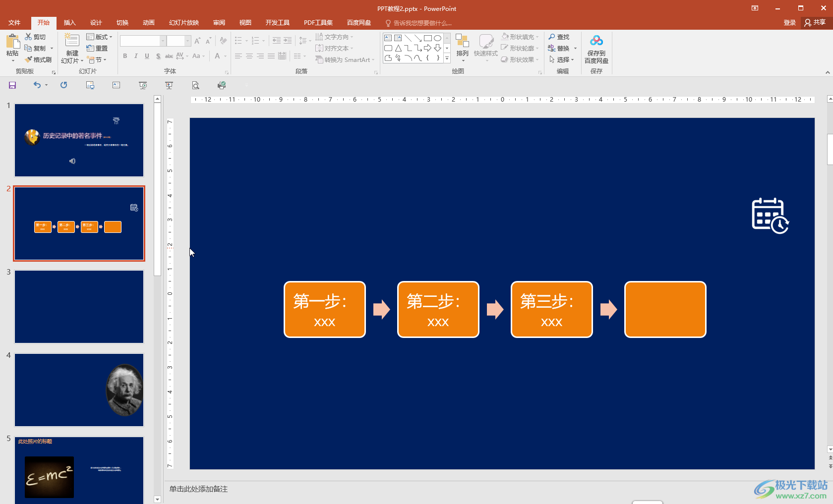The width and height of the screenshot is (833, 504).
Task: Click the Login (登录) link
Action: (789, 23)
